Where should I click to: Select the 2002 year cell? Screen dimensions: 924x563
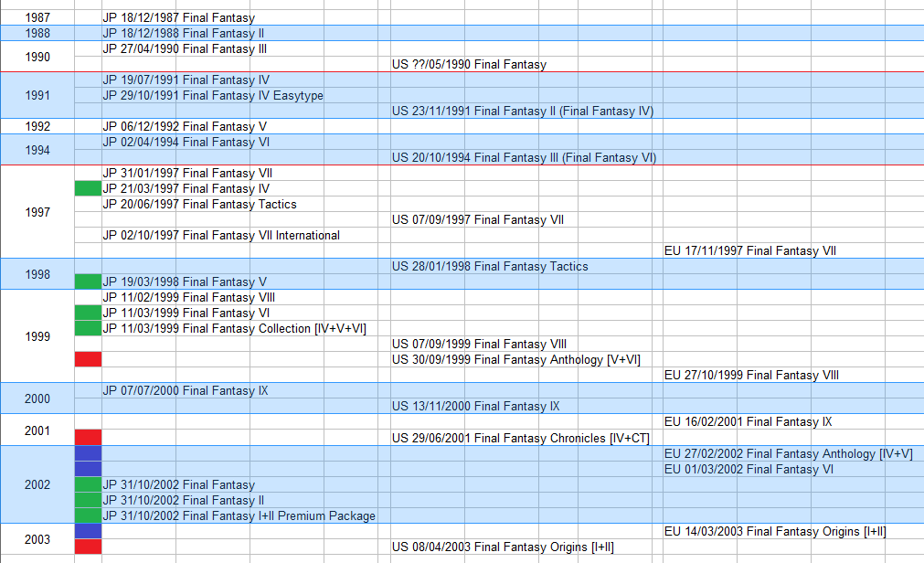(37, 484)
